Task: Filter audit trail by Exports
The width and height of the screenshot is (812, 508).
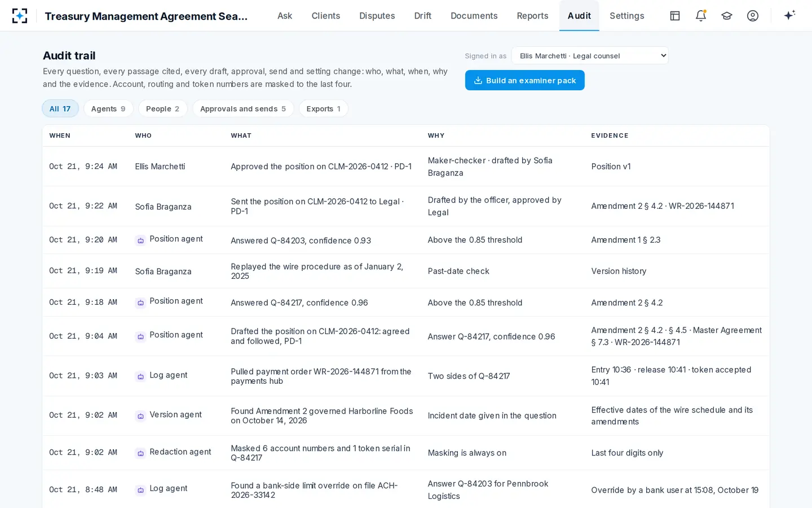Action: click(324, 108)
